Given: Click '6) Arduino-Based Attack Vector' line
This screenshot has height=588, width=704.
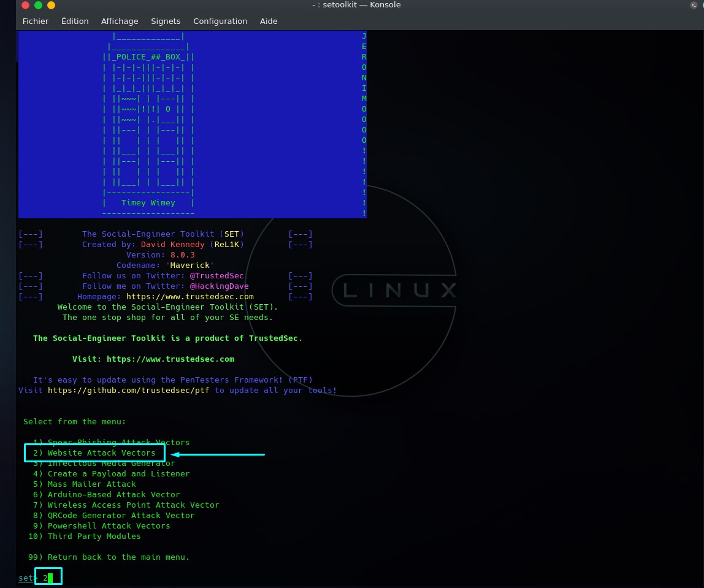Looking at the screenshot, I should point(107,495).
